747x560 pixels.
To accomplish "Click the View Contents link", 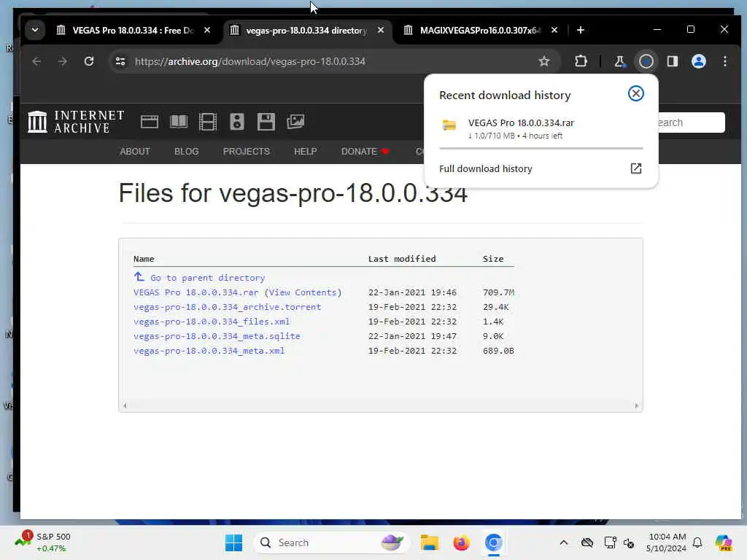I will (303, 292).
